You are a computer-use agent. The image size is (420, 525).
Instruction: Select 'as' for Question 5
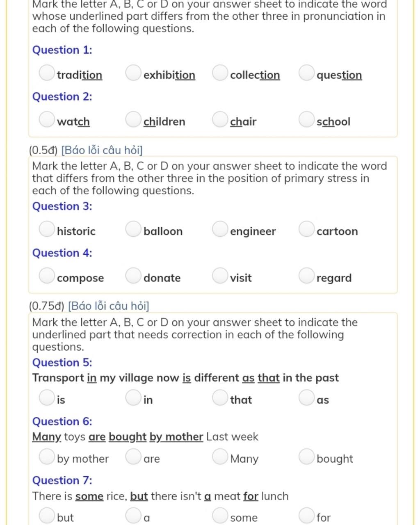[306, 398]
